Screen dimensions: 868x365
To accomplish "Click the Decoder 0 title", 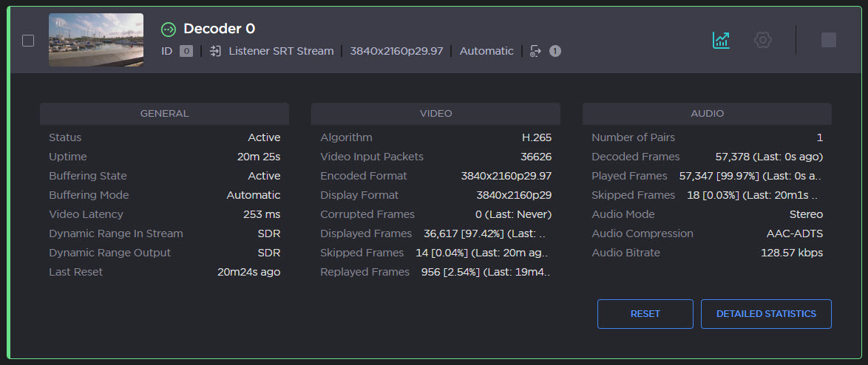I will 219,29.
